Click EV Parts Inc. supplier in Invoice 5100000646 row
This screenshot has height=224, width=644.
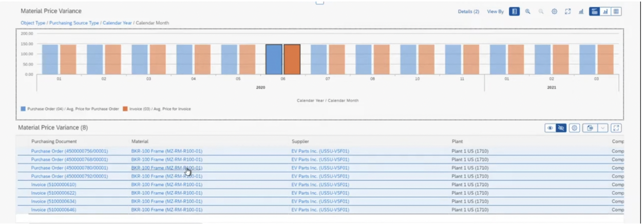320,210
